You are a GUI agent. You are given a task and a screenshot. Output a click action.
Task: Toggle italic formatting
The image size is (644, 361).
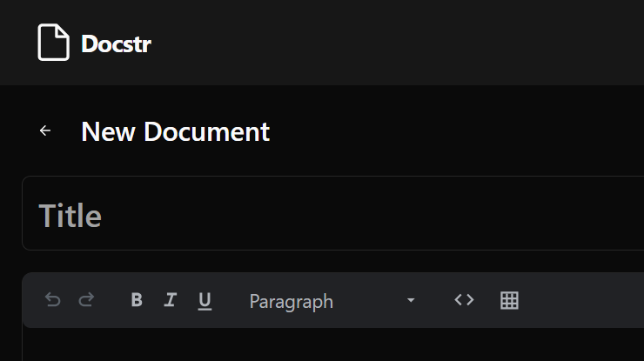(x=171, y=300)
